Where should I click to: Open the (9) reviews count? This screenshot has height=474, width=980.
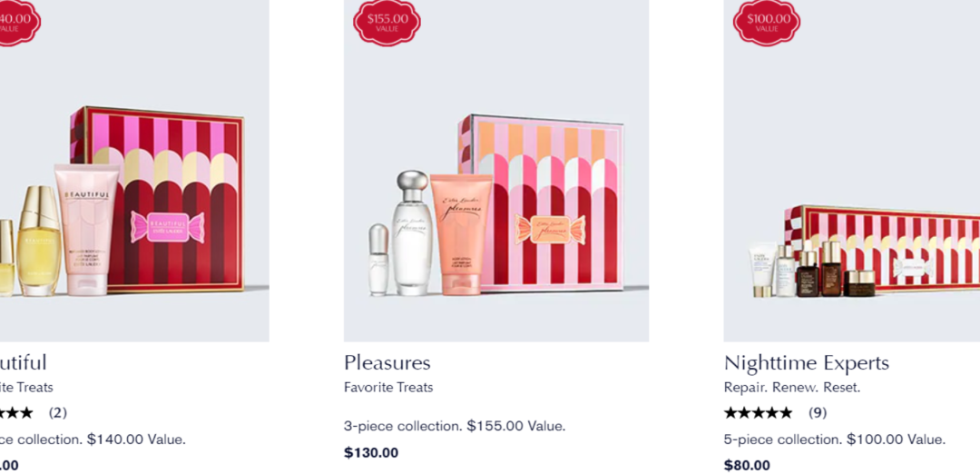tap(818, 413)
